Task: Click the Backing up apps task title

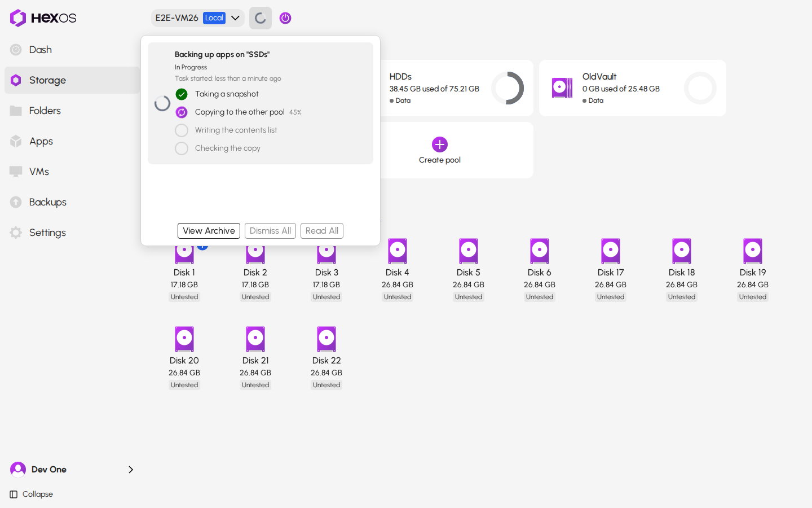Action: (x=222, y=55)
